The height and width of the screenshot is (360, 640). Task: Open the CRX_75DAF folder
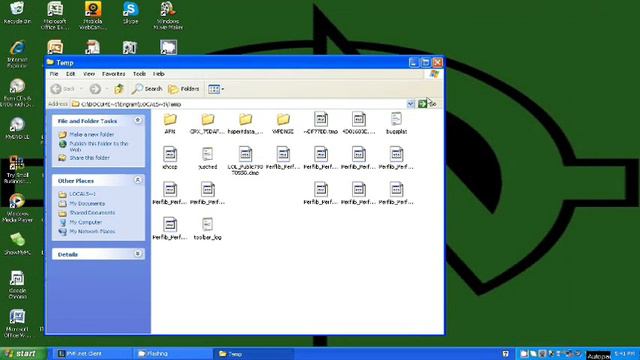207,124
